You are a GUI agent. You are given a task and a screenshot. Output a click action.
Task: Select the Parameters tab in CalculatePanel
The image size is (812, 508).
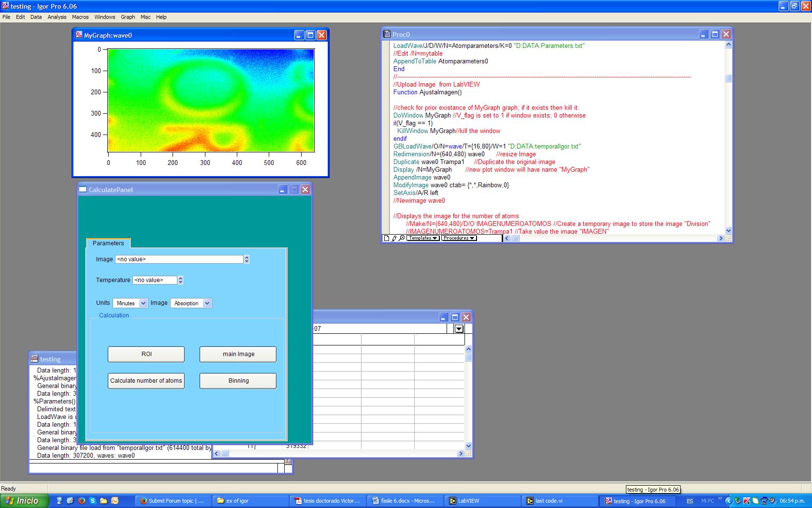108,243
